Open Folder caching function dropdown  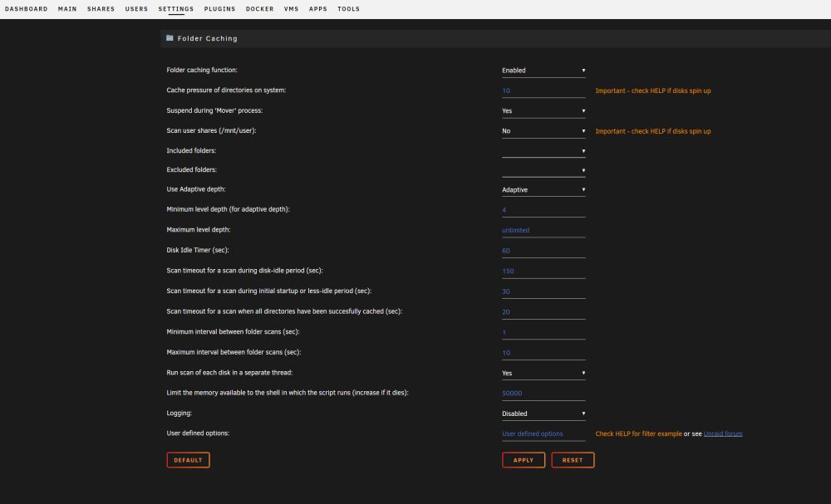(543, 71)
